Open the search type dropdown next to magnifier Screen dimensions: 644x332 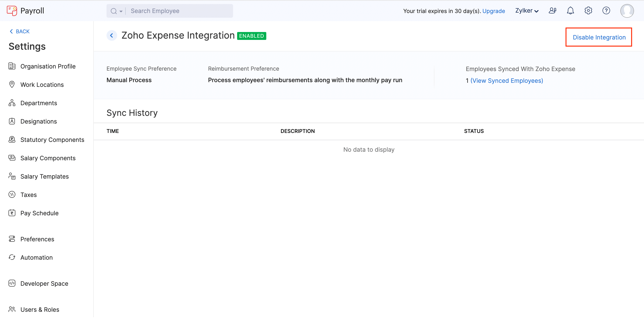[121, 11]
